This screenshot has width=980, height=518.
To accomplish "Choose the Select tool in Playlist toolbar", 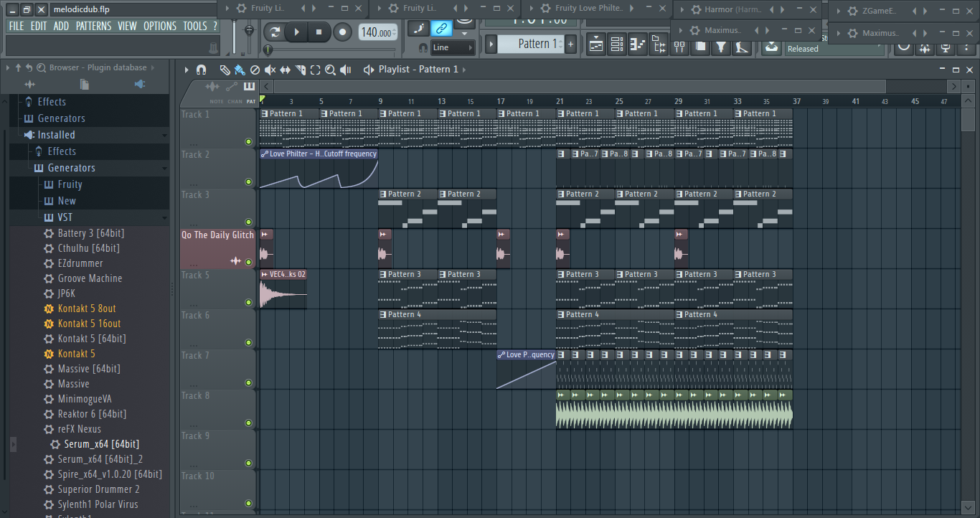I will pos(315,70).
